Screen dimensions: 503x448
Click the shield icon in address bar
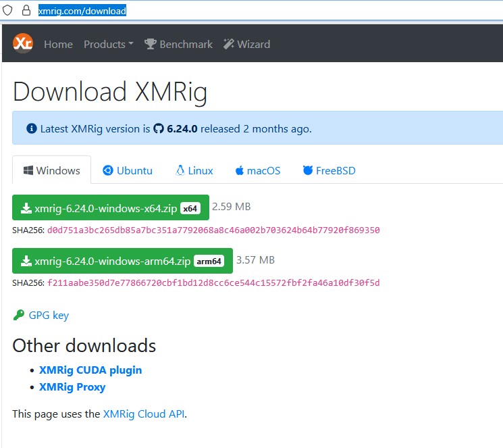coord(8,11)
